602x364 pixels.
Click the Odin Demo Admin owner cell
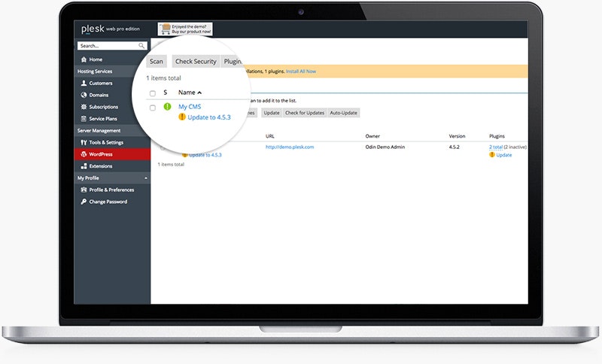pyautogui.click(x=385, y=147)
